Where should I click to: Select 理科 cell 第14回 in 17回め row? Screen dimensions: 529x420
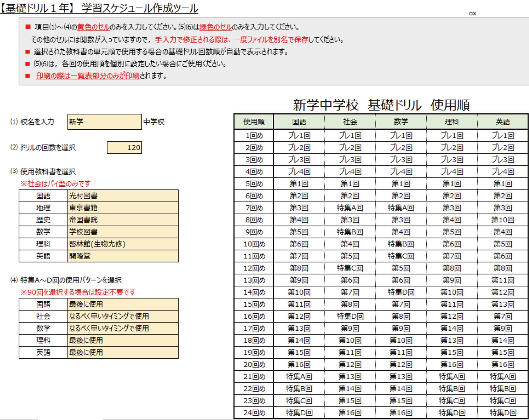452,328
